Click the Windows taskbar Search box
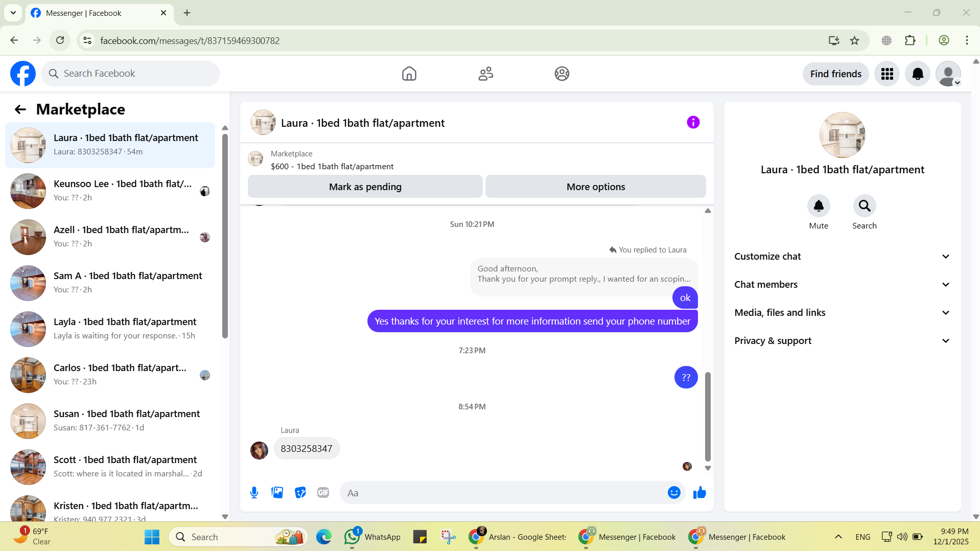 [x=238, y=537]
